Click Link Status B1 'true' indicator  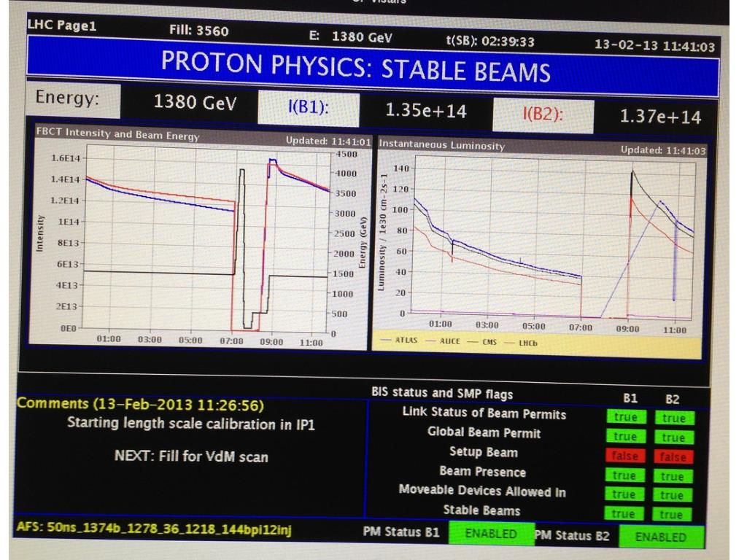click(626, 417)
